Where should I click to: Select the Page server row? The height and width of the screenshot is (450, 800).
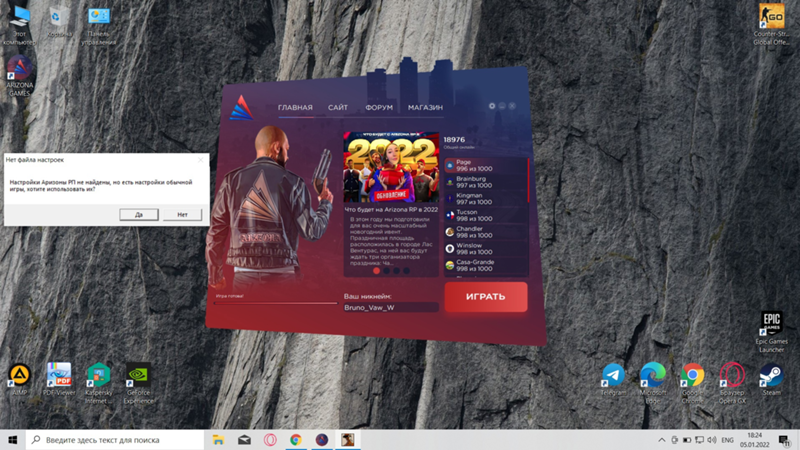[485, 165]
